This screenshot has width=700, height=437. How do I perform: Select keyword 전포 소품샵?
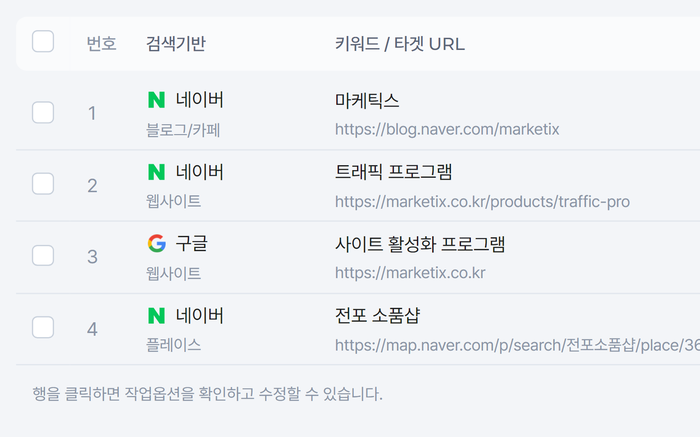(378, 316)
